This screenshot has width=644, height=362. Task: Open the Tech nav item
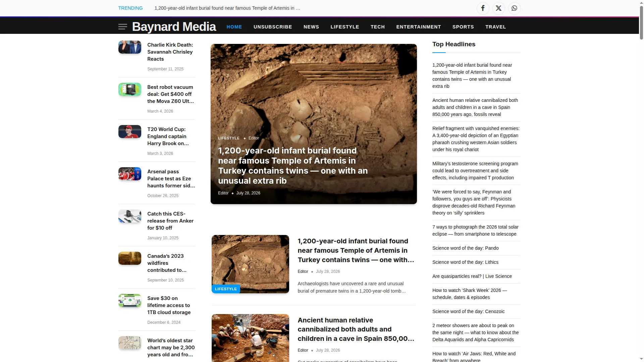click(378, 27)
